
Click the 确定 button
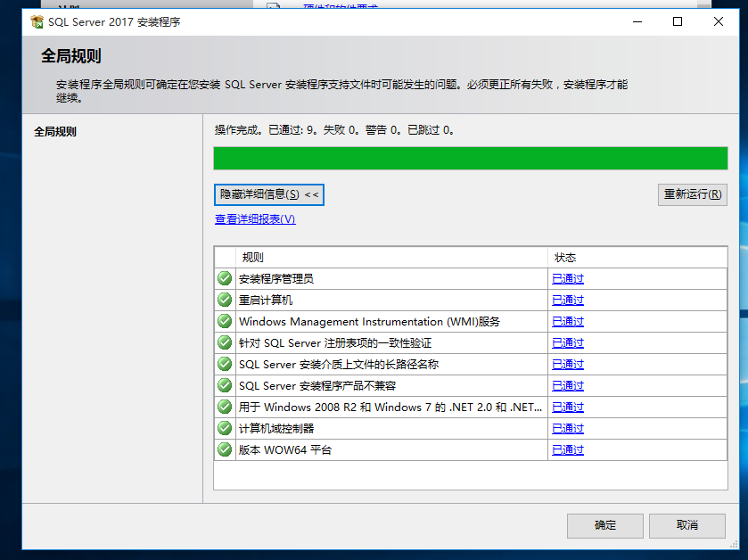point(604,525)
